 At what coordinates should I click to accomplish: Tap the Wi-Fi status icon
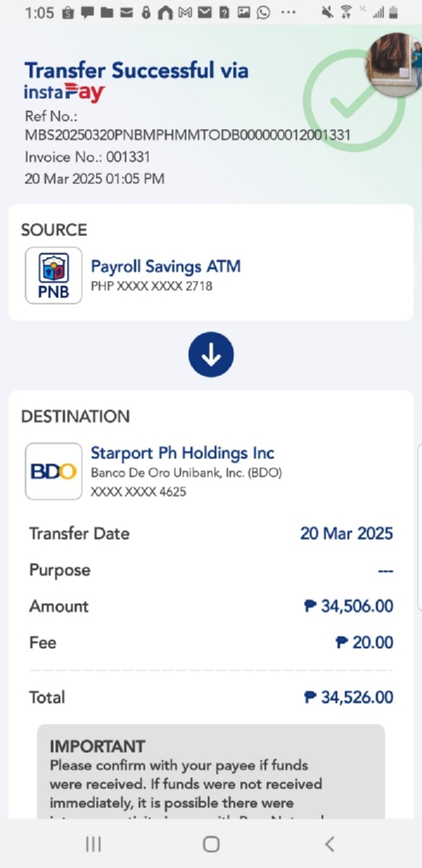346,12
